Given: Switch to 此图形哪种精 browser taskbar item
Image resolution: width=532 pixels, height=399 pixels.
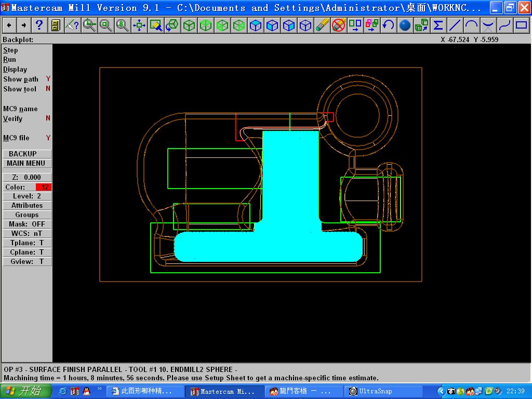Looking at the screenshot, I should pyautogui.click(x=145, y=392).
